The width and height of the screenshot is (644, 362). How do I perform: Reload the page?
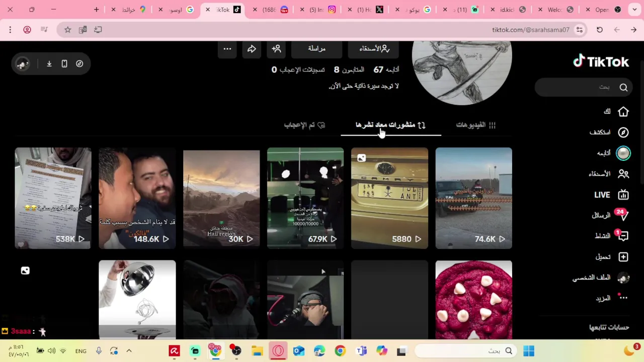click(600, 30)
